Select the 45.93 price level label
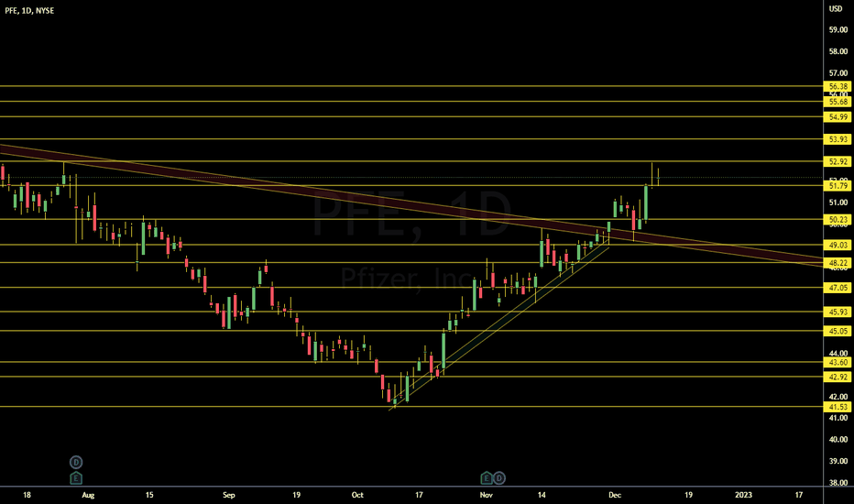Viewport: 854px width, 504px height. [x=838, y=312]
